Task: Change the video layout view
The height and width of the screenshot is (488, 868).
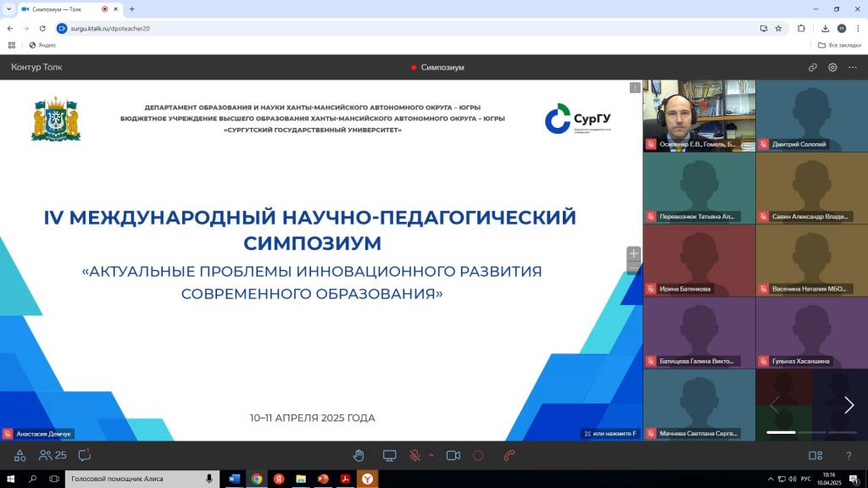Action: [815, 455]
